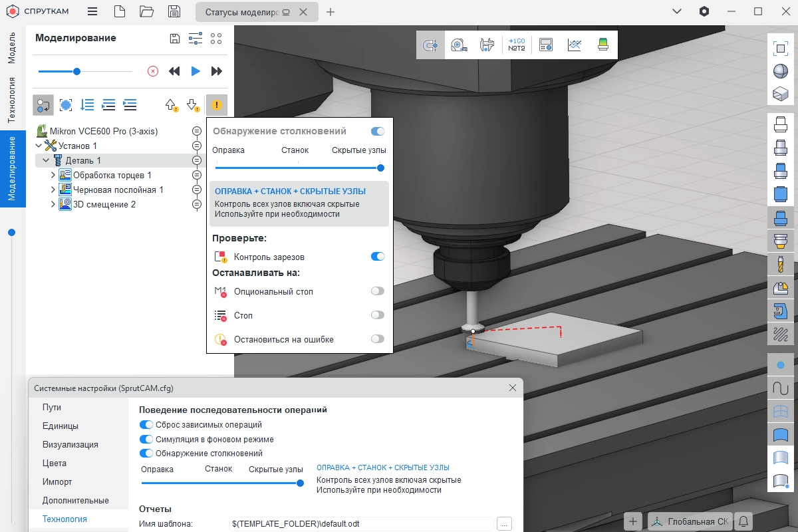This screenshot has height=532, width=798.
Task: Open the graph chart viewport tool
Action: [x=575, y=45]
